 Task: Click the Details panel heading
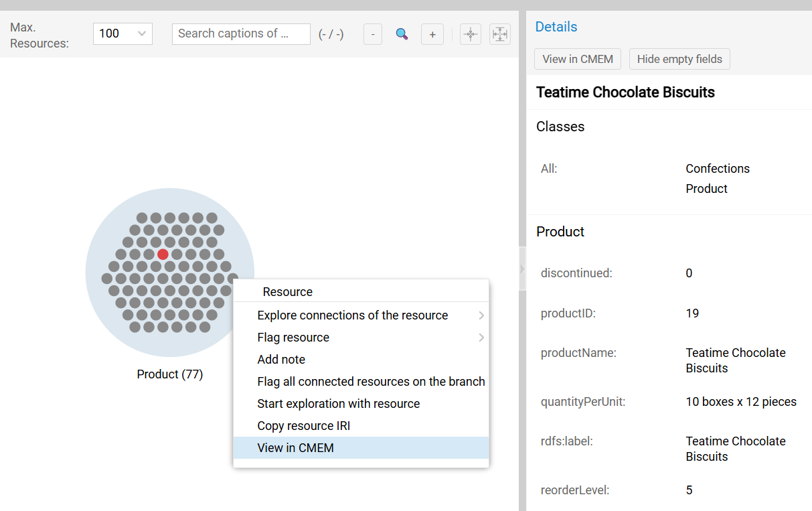pyautogui.click(x=556, y=26)
